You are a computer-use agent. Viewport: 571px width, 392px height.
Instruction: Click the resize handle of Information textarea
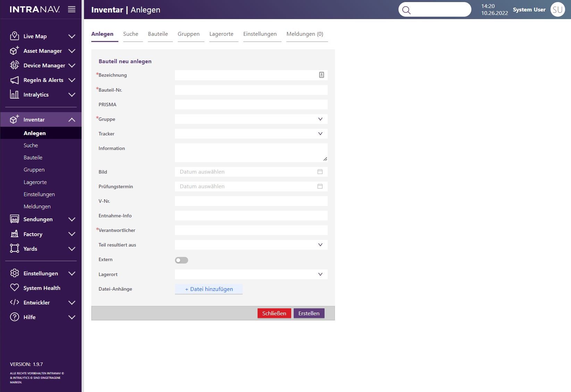(325, 159)
